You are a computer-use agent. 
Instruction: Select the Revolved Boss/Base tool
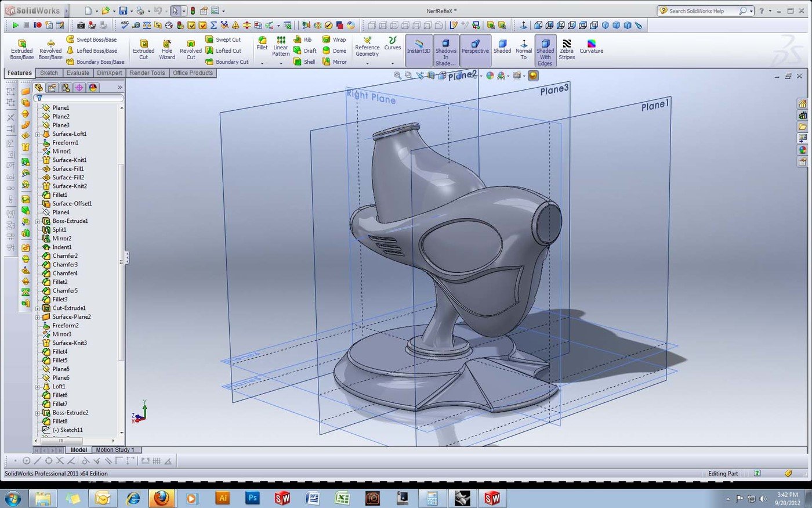pyautogui.click(x=50, y=50)
